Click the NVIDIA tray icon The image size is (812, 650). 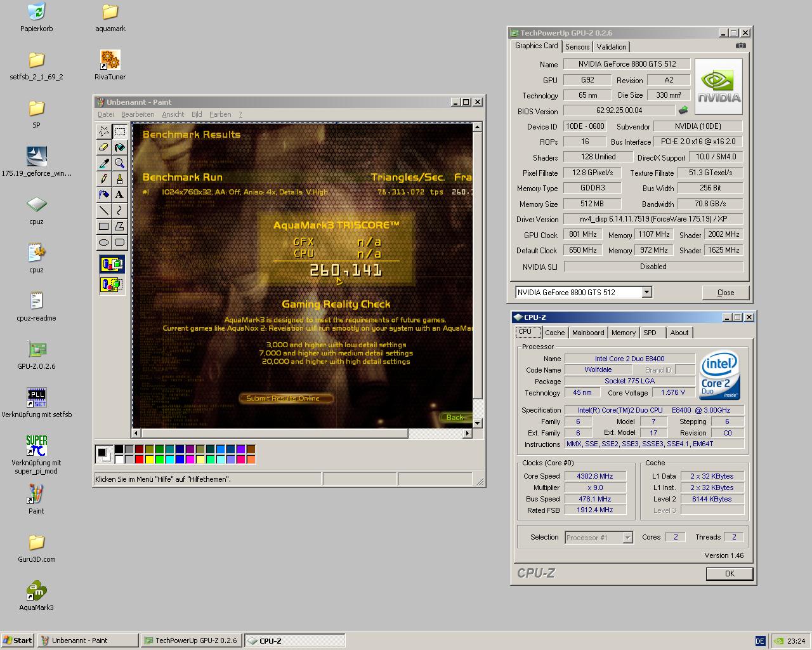coord(778,641)
